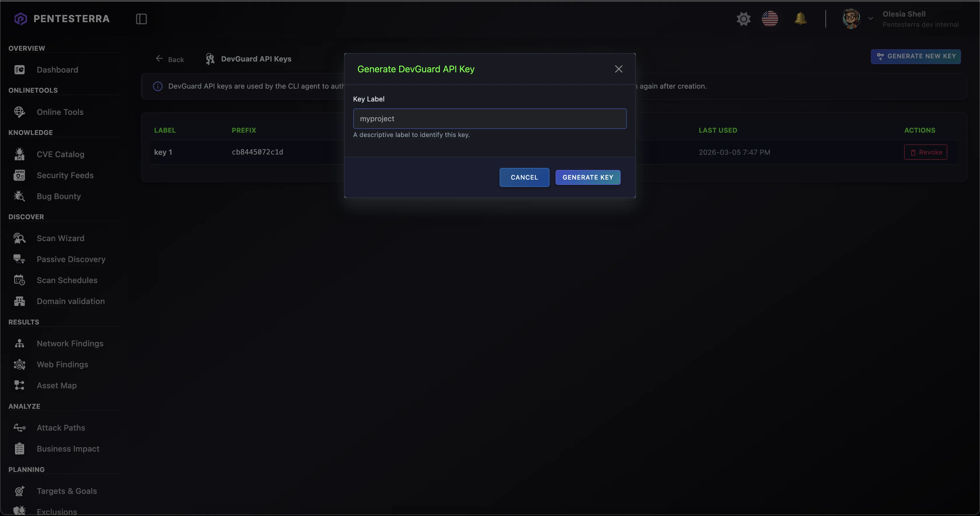The height and width of the screenshot is (516, 980).
Task: Click the Scan Schedules calendar icon
Action: (x=20, y=280)
